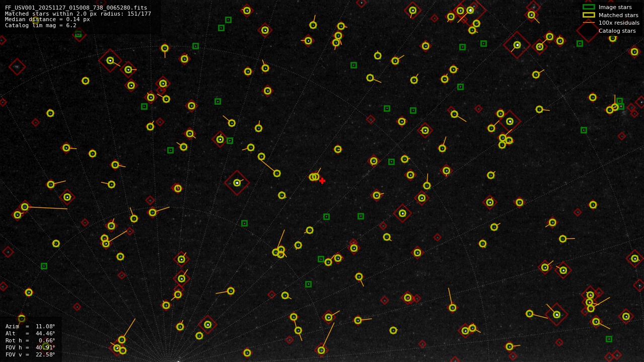Image resolution: width=644 pixels, height=362 pixels.
Task: Click the red cross center marker
Action: tap(322, 181)
